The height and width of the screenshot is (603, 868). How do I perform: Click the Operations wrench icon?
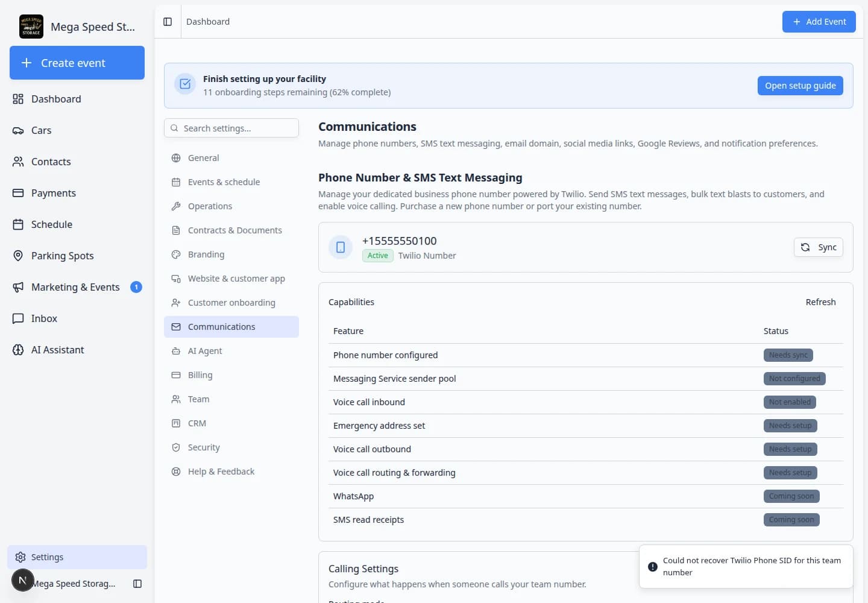point(176,206)
